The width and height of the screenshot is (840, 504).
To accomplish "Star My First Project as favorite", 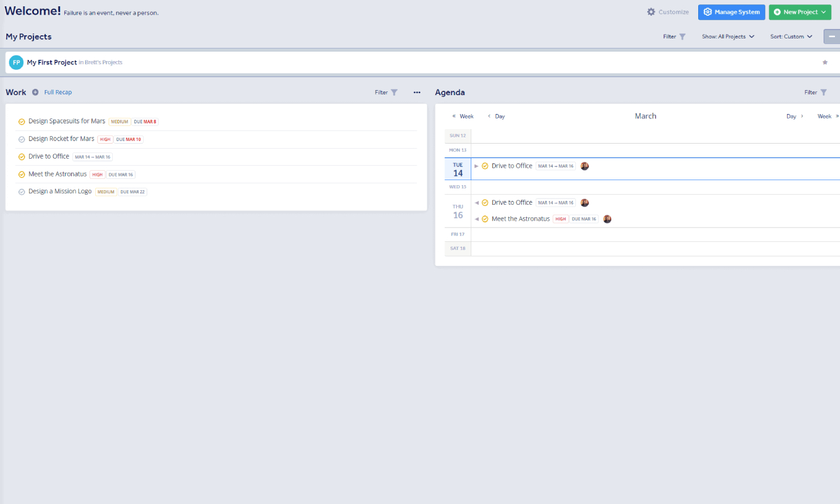I will tap(825, 62).
